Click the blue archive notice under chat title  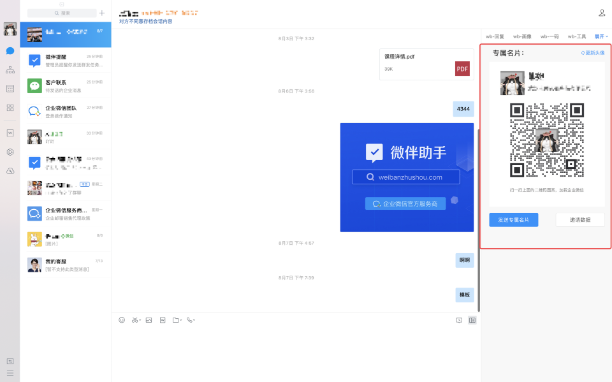click(x=146, y=21)
